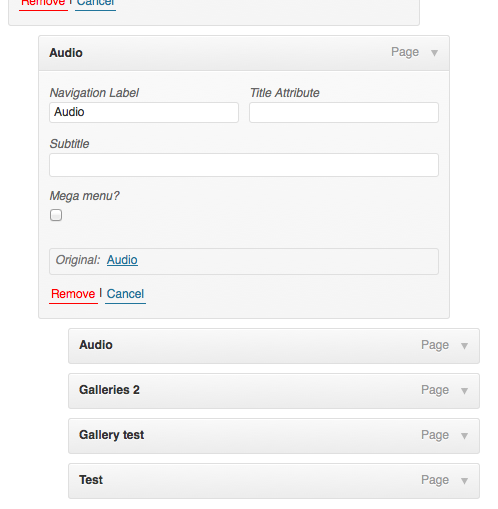Viewport: 498px width, 509px height.
Task: Click Cancel link of the item above Audio
Action: click(96, 4)
